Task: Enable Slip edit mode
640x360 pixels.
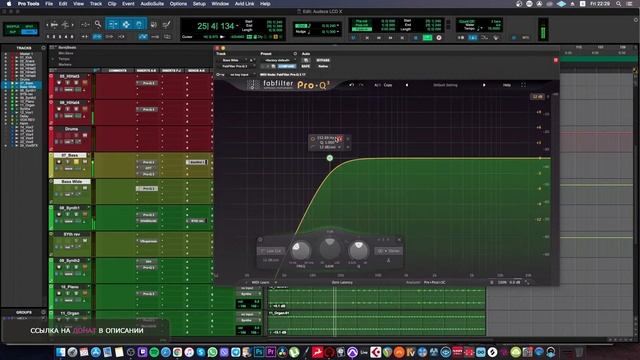Action: click(12, 32)
